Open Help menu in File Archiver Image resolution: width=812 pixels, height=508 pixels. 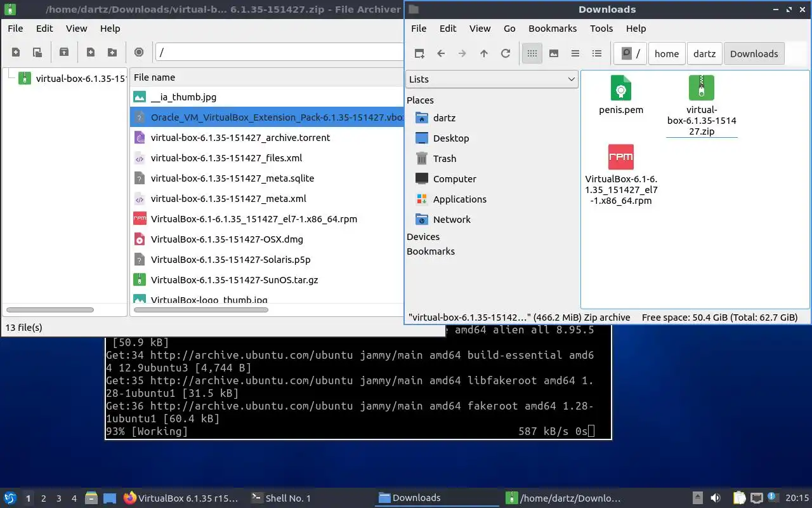pos(110,29)
